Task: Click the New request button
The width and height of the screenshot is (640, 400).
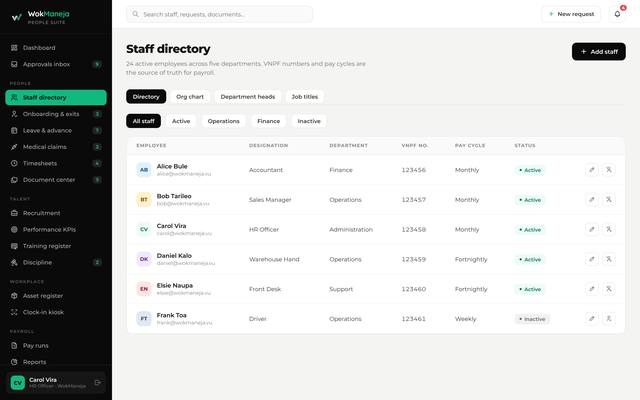Action: 571,14
